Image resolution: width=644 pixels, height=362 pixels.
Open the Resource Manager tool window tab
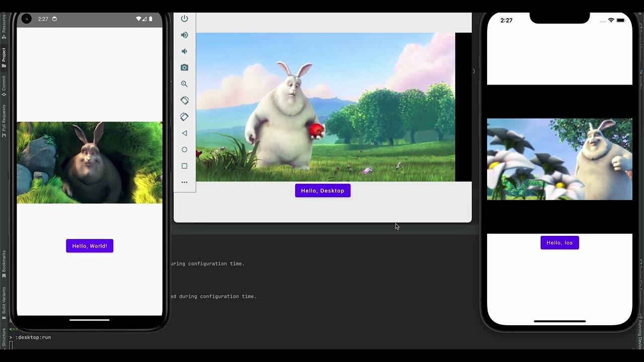pos(4,26)
